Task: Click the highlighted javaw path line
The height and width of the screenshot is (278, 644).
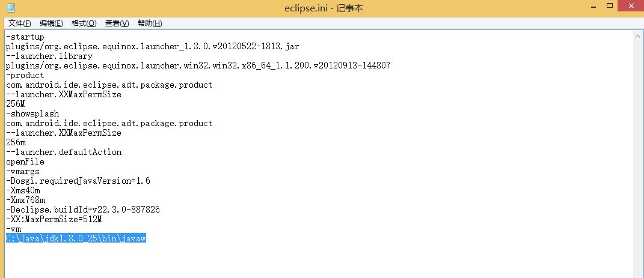Action: click(x=76, y=238)
